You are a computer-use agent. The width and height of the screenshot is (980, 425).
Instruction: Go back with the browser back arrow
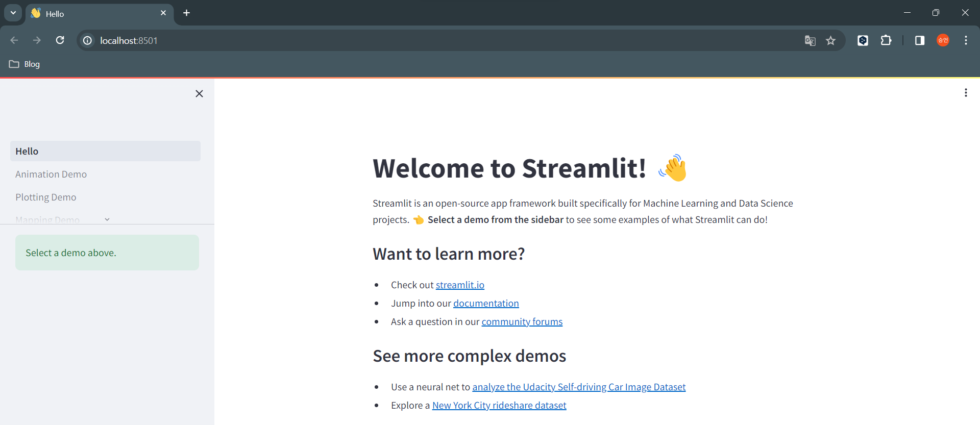coord(14,40)
